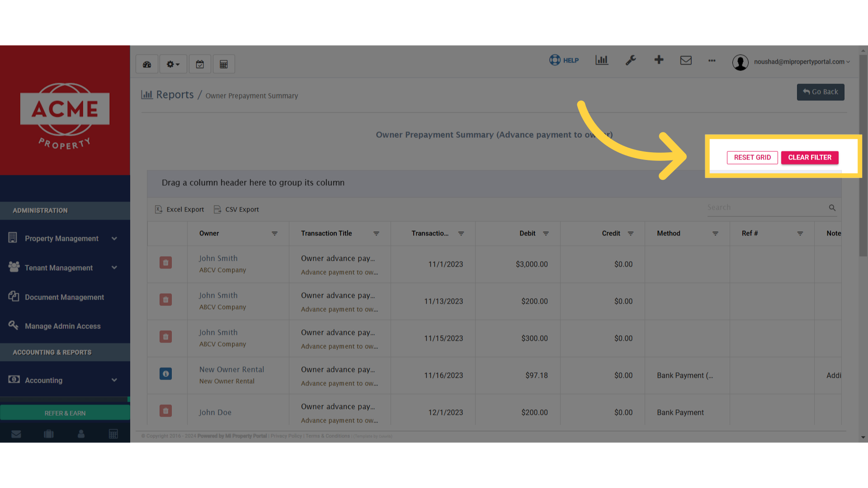Screen dimensions: 868x488
Task: Select Document Management from sidebar
Action: [x=64, y=297]
